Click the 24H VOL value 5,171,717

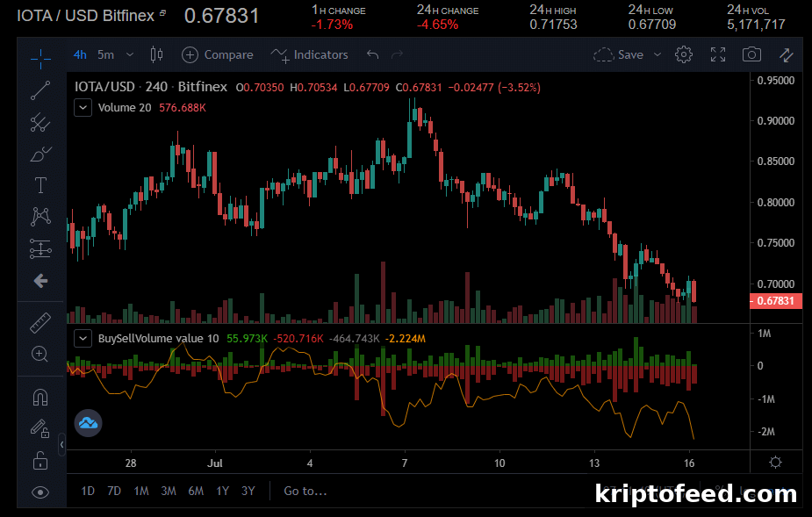click(756, 25)
